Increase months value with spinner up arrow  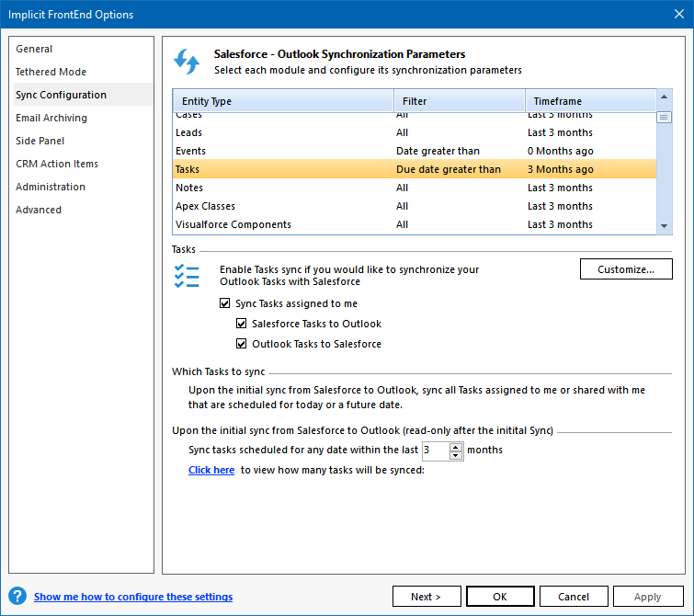tap(455, 446)
